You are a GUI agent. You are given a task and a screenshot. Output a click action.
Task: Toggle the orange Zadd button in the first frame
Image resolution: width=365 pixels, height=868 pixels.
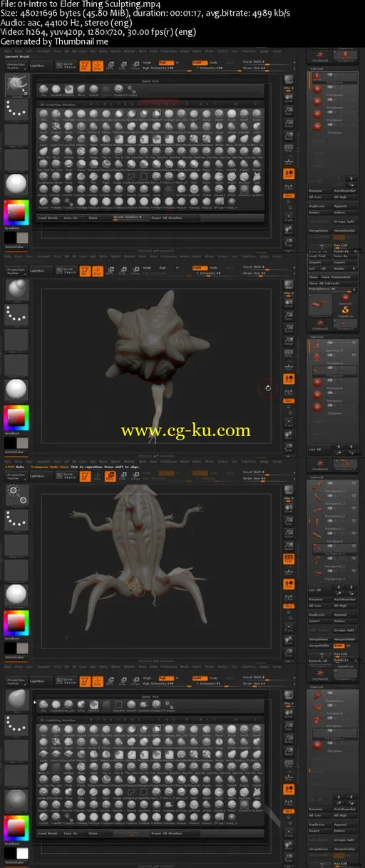(x=200, y=63)
